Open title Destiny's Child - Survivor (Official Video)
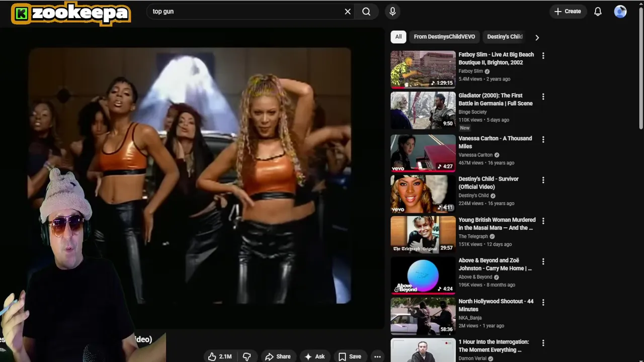 [x=489, y=183]
